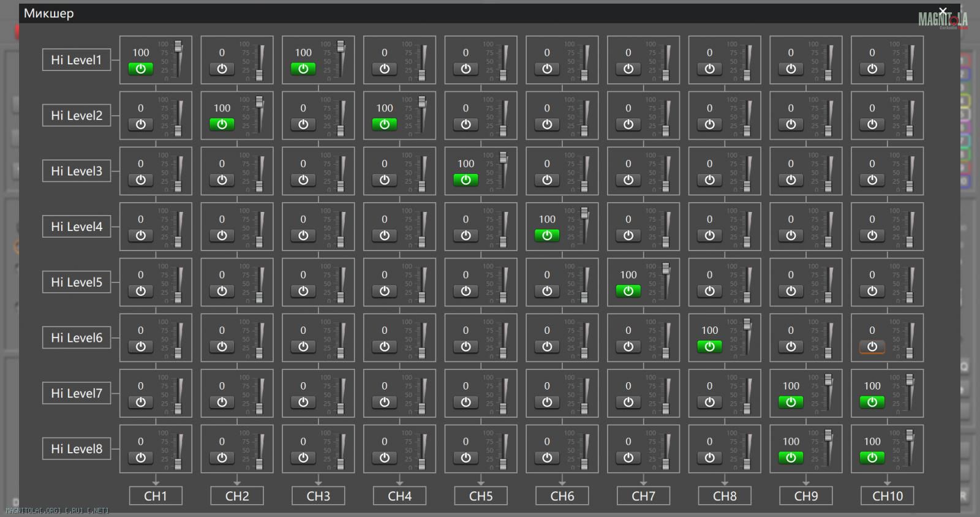Enable Hi Level7 to CH7 power button
This screenshot has height=517, width=980.
tap(628, 402)
